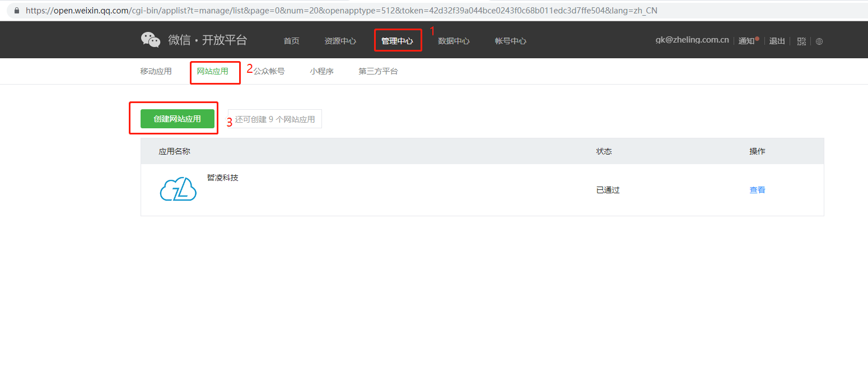Open 资源中心 in the top navigation
Viewport: 868px width, 372px height.
(x=340, y=41)
